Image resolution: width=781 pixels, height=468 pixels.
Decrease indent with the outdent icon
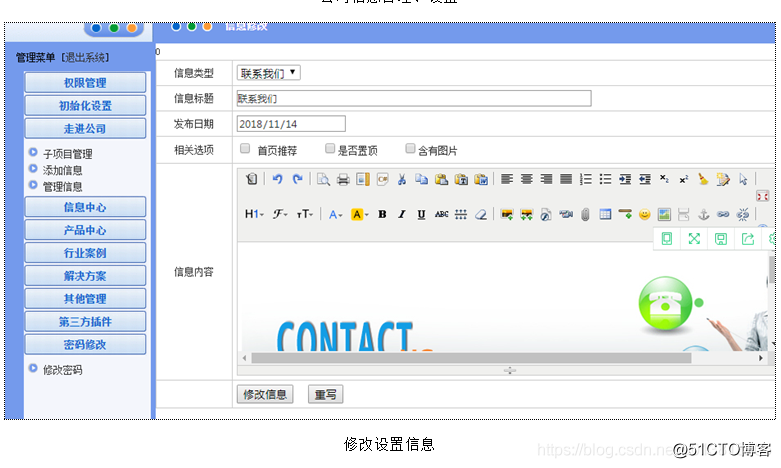point(645,179)
